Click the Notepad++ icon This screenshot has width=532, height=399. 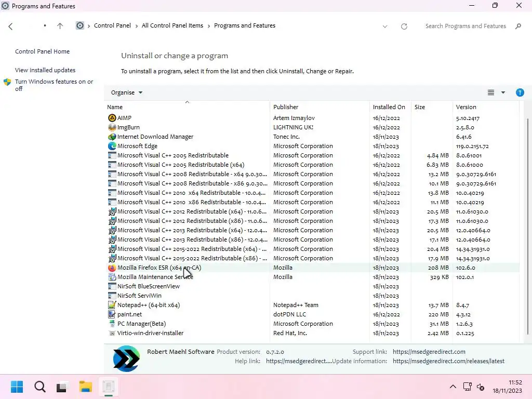112,305
